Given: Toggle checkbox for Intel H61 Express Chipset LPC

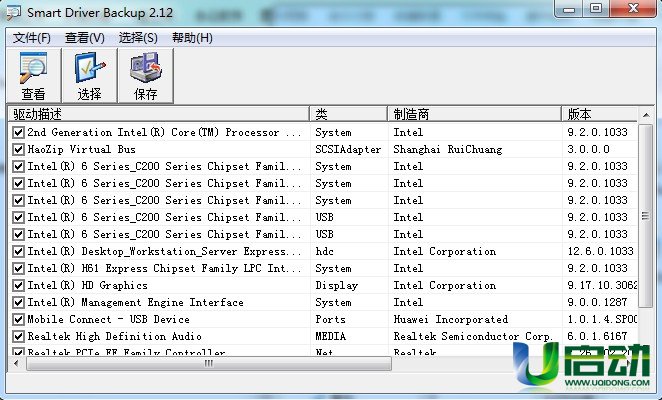Looking at the screenshot, I should coord(18,268).
